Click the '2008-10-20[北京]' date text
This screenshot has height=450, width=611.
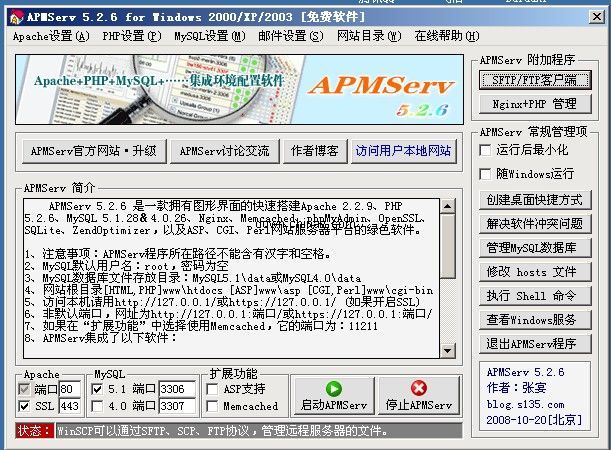534,420
